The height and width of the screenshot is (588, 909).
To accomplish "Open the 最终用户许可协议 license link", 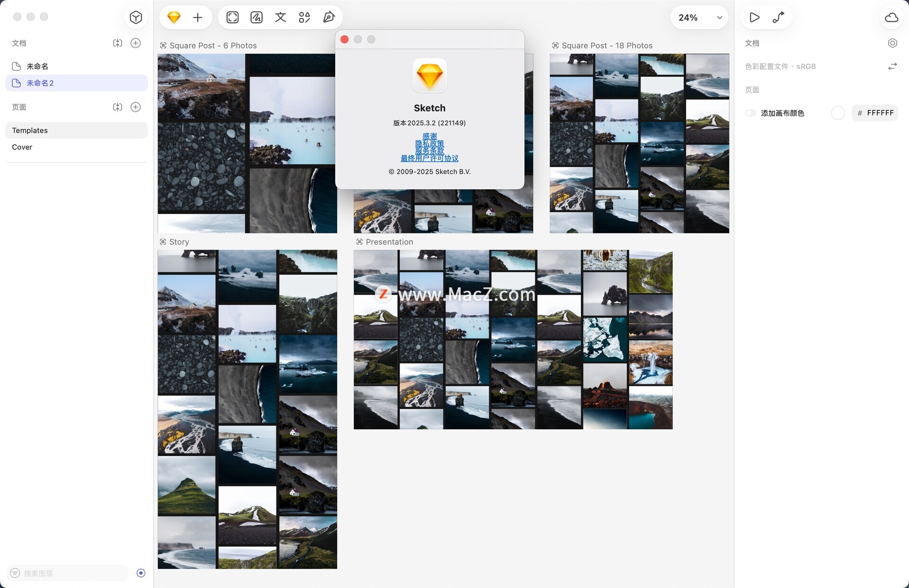I will click(429, 158).
